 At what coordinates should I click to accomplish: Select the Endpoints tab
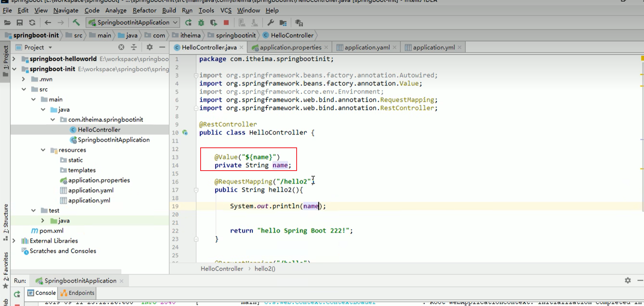pos(77,293)
